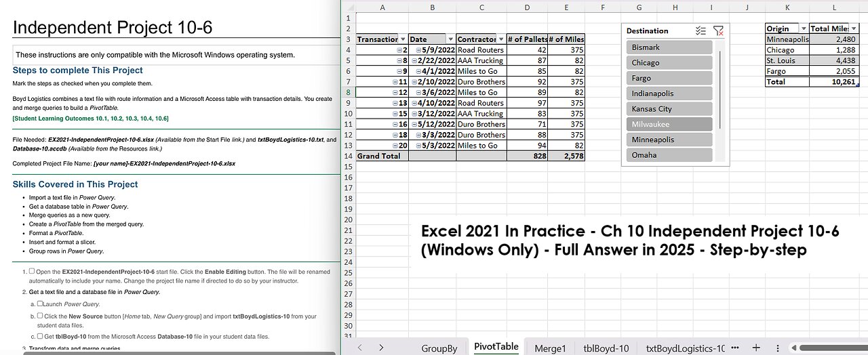The width and height of the screenshot is (868, 355).
Task: Collapse the 5/9/2022 date group
Action: [x=418, y=50]
